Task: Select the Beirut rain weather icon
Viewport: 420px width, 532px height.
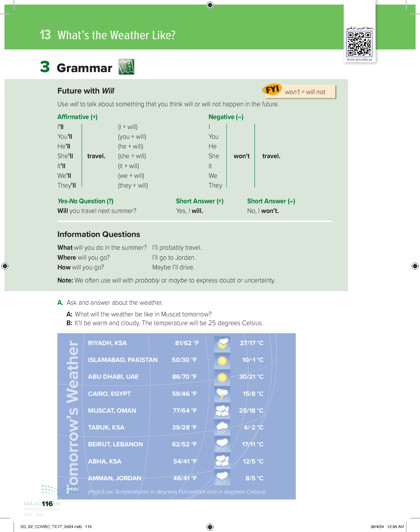Action: [222, 444]
